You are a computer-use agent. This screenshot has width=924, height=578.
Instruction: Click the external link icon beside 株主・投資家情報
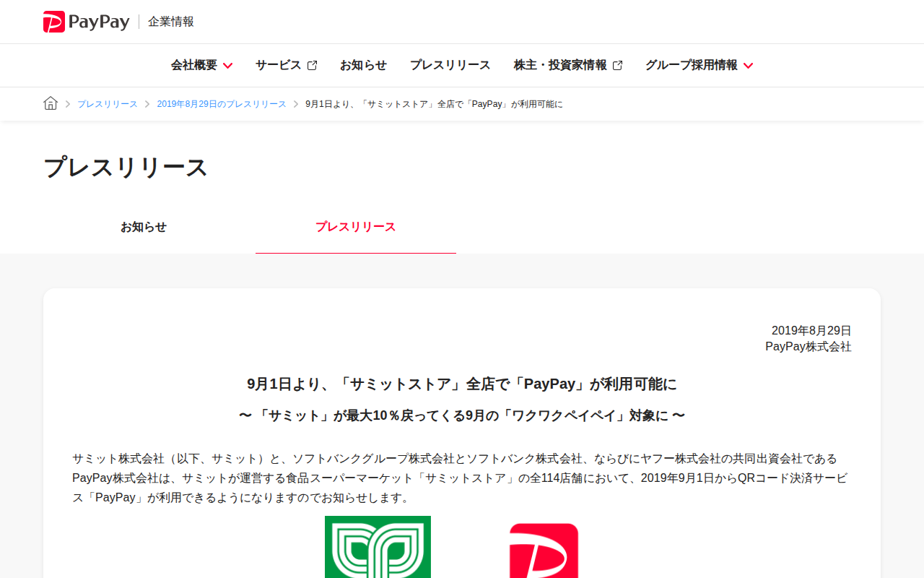pyautogui.click(x=617, y=65)
